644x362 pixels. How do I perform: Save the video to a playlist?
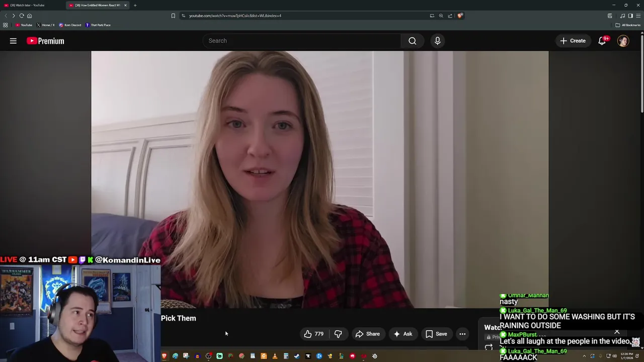click(x=436, y=334)
